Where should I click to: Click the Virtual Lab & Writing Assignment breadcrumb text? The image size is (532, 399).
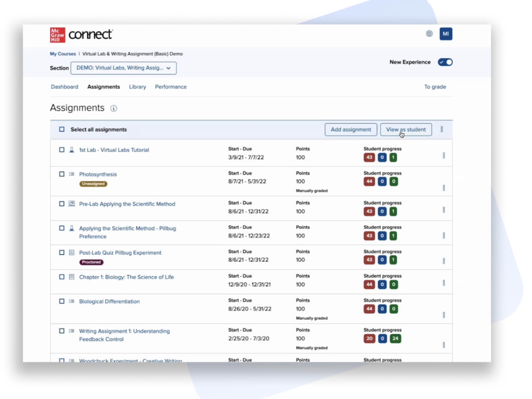[133, 54]
